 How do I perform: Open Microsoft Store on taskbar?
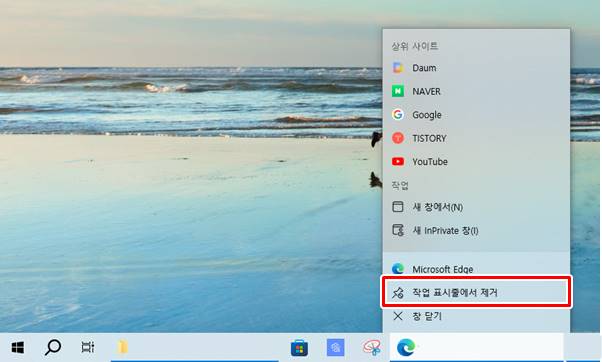tap(299, 348)
